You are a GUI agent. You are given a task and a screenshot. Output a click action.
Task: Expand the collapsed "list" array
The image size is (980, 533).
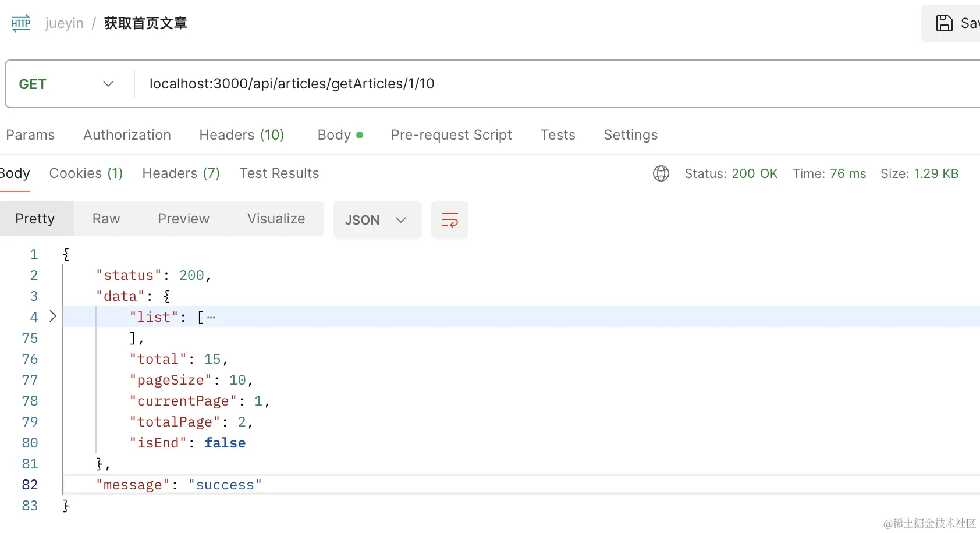pos(53,317)
